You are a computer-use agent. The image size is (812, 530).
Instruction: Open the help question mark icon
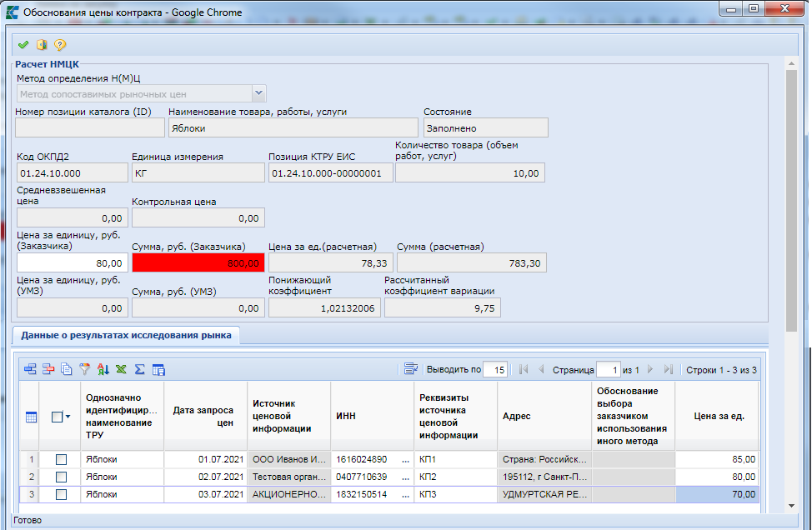tap(60, 45)
